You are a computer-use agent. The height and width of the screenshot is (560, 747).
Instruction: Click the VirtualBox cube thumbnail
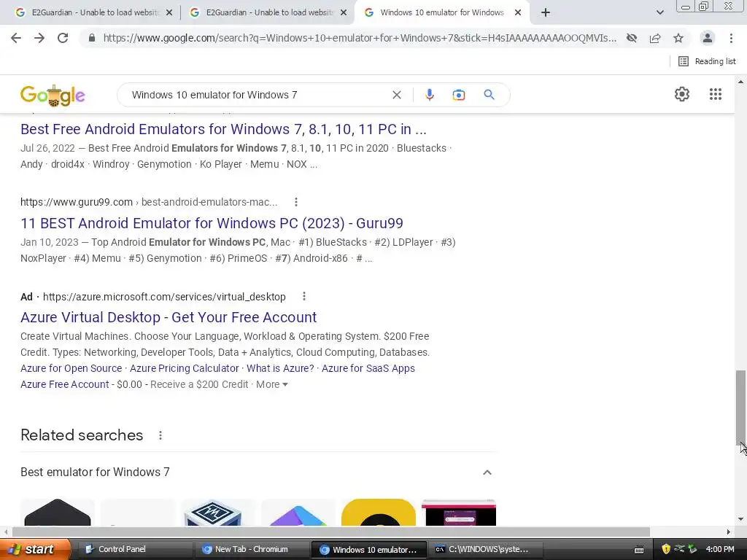tap(217, 513)
